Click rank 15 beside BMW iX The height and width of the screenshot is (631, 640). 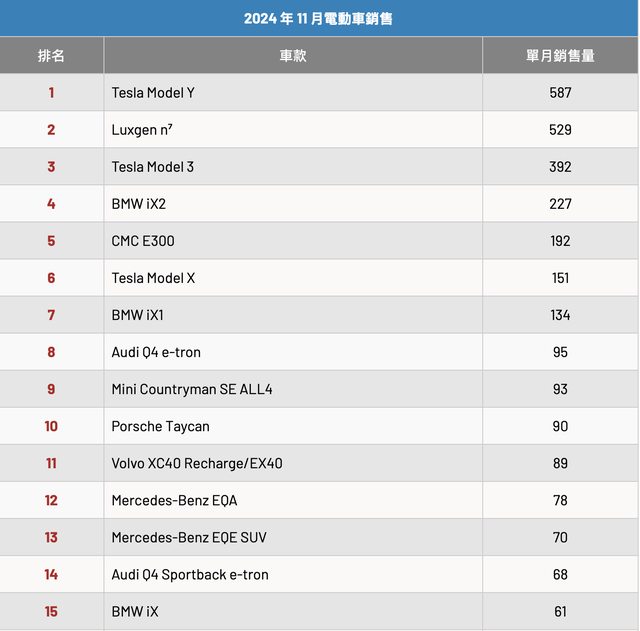point(51,611)
